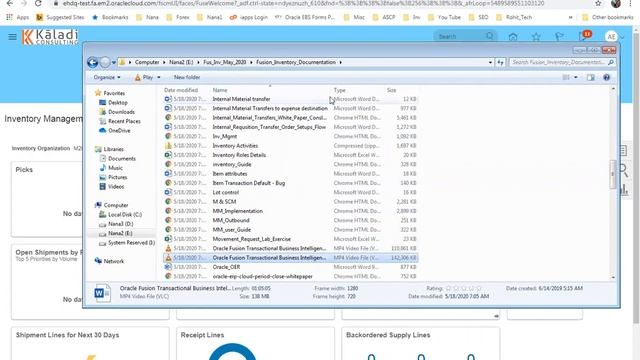Change the Explorer view layout icon
This screenshot has height=360, width=640.
566,77
